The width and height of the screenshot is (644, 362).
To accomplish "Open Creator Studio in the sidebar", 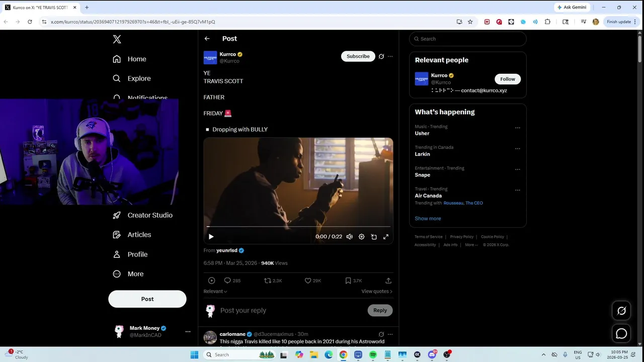I will coord(142,215).
